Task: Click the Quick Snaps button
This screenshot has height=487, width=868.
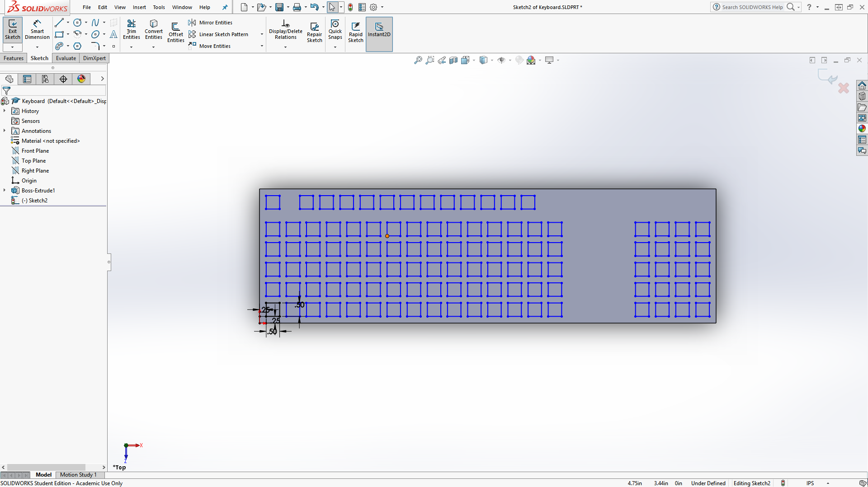Action: click(335, 29)
